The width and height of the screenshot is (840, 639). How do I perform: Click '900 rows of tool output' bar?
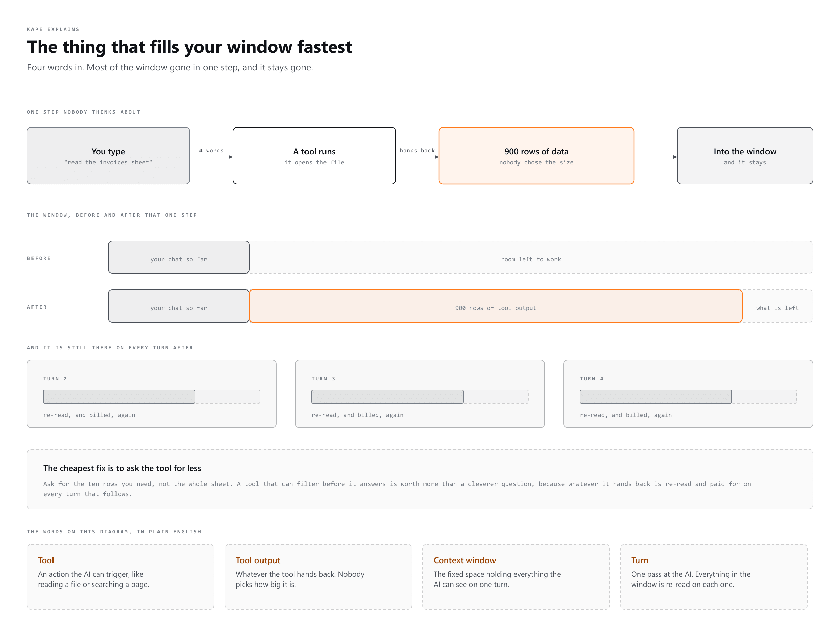tap(496, 306)
